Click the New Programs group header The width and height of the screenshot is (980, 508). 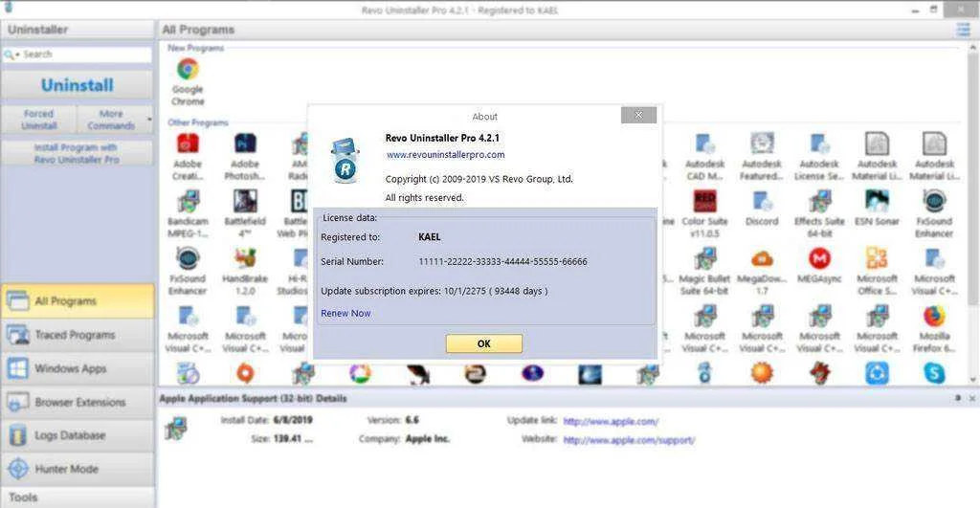pyautogui.click(x=195, y=48)
